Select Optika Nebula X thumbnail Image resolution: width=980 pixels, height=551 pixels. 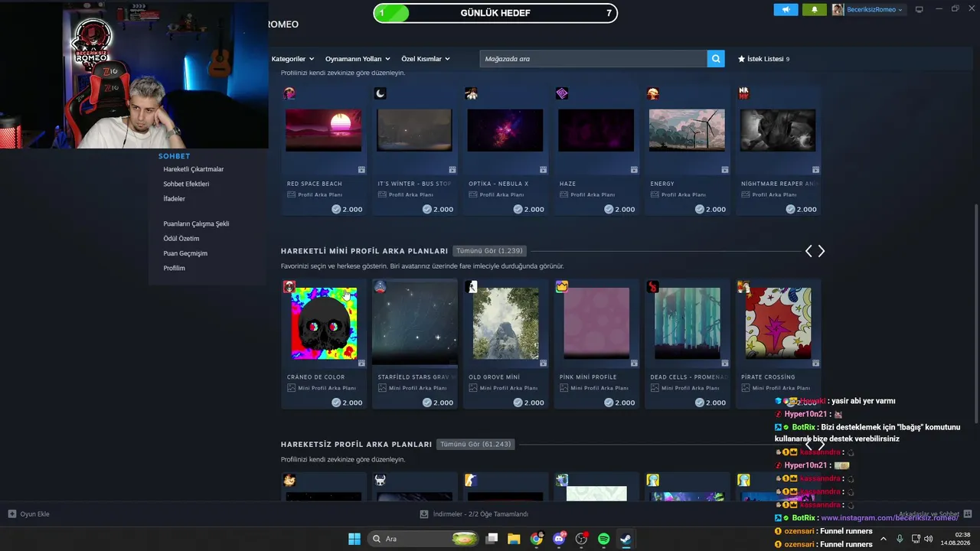coord(505,130)
